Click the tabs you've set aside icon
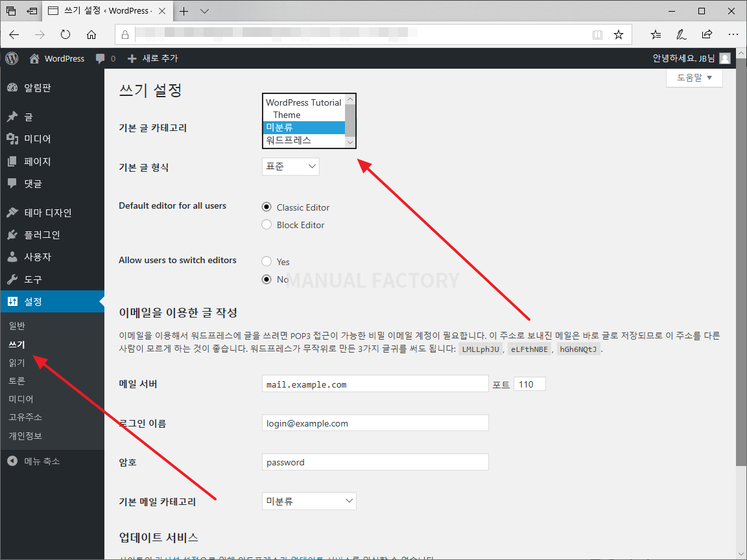 coord(10,11)
